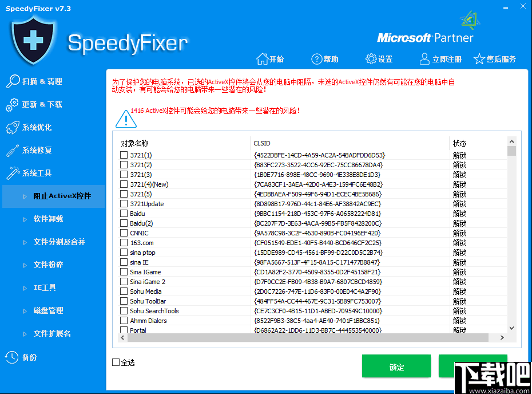This screenshot has width=532, height=394.
Task: Click the 系统工具 screwdriver icon
Action: 14,173
